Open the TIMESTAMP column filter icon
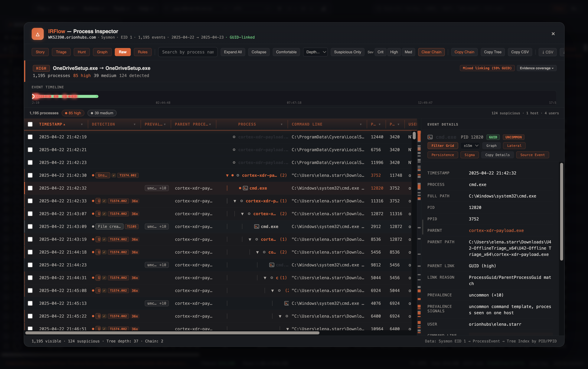This screenshot has width=588, height=369. (x=82, y=124)
